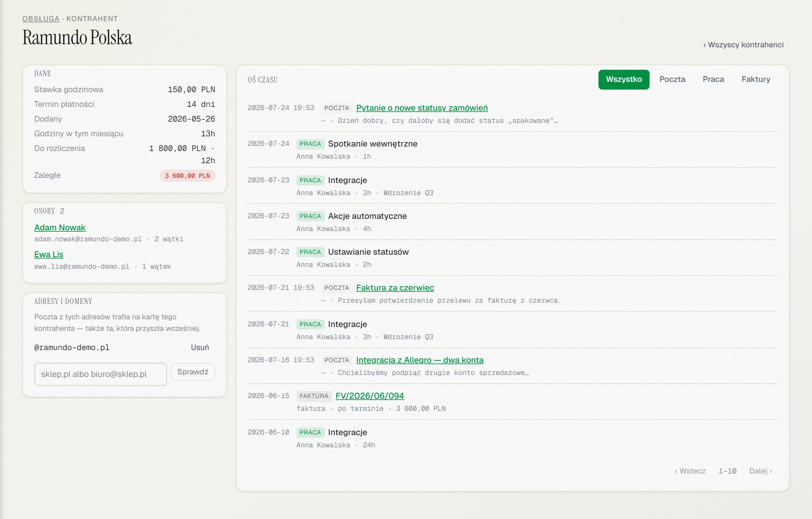Image resolution: width=812 pixels, height=519 pixels.
Task: Open invoice FV/2026/06/094
Action: click(x=370, y=396)
